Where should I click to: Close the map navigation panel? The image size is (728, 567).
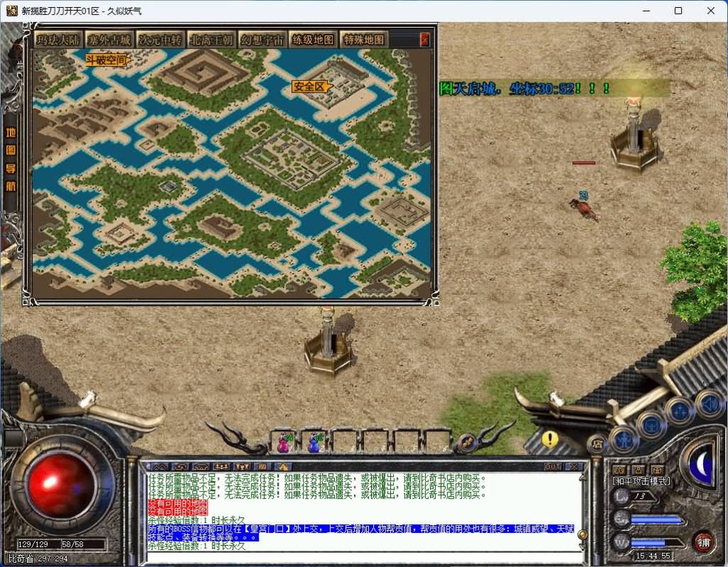424,40
